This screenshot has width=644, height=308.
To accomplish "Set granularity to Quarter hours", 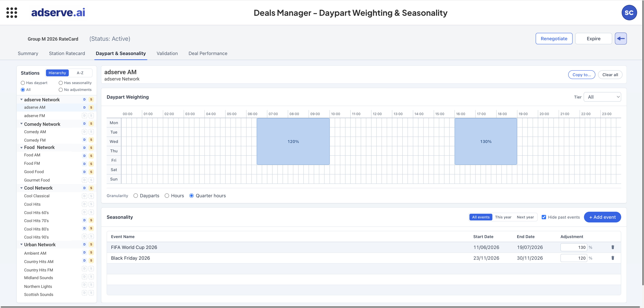I will 192,195.
